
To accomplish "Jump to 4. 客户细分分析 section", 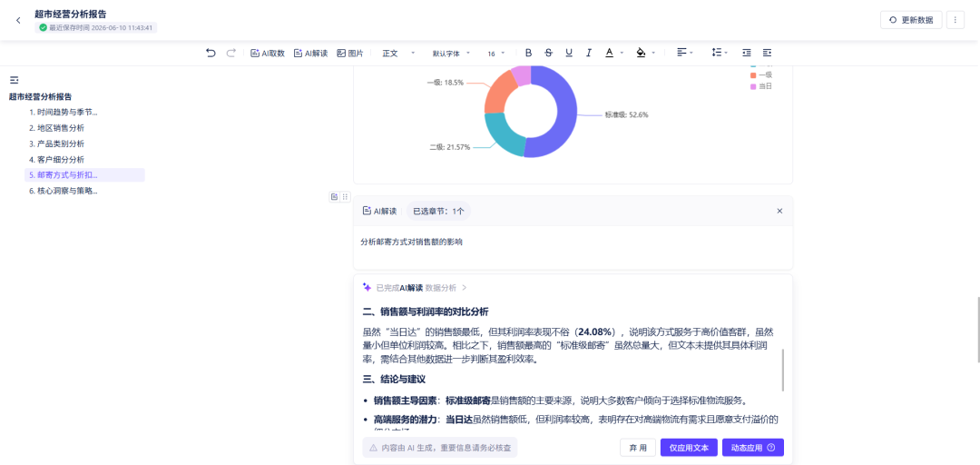I will tap(56, 159).
